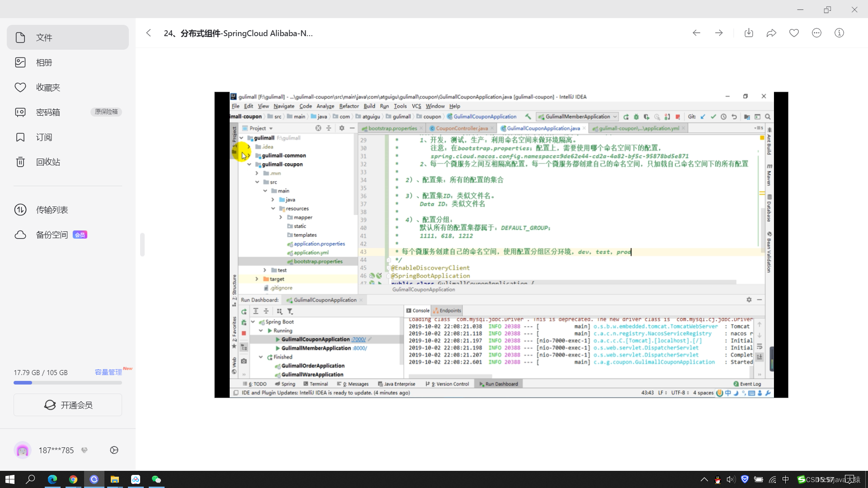The height and width of the screenshot is (488, 868).
Task: Click application.yml in the project tree
Action: (x=311, y=253)
